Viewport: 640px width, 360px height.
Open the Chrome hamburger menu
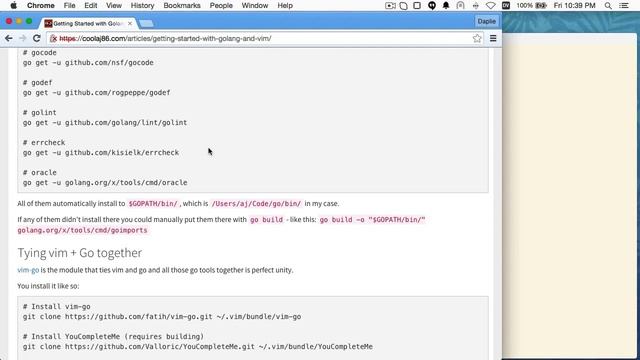[x=493, y=38]
